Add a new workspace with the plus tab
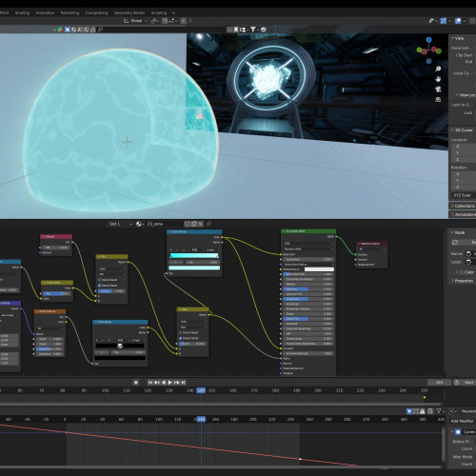 173,13
